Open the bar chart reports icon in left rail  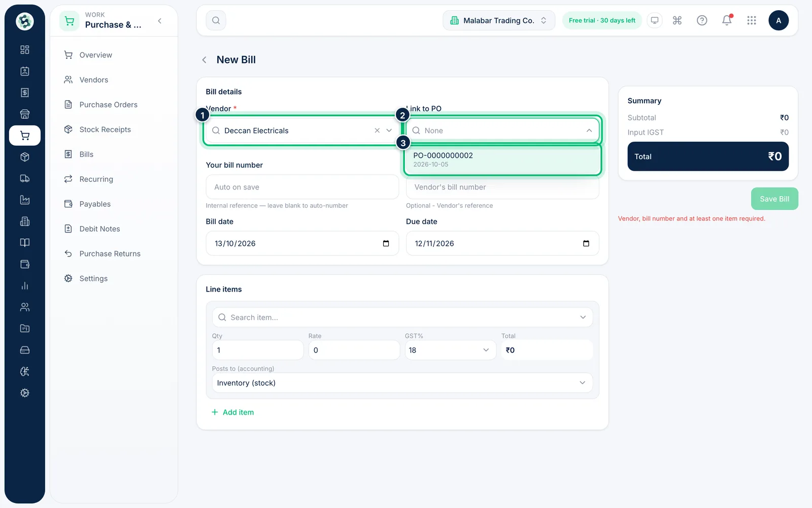tap(24, 285)
